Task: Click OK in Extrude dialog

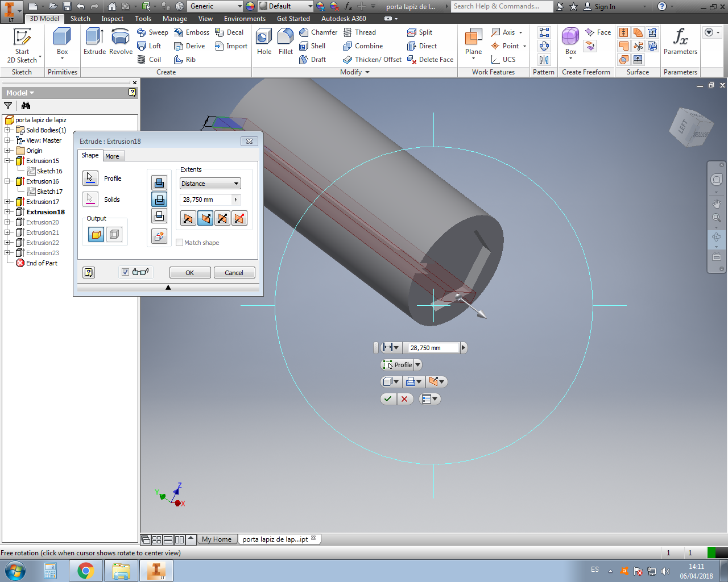Action: (x=190, y=273)
